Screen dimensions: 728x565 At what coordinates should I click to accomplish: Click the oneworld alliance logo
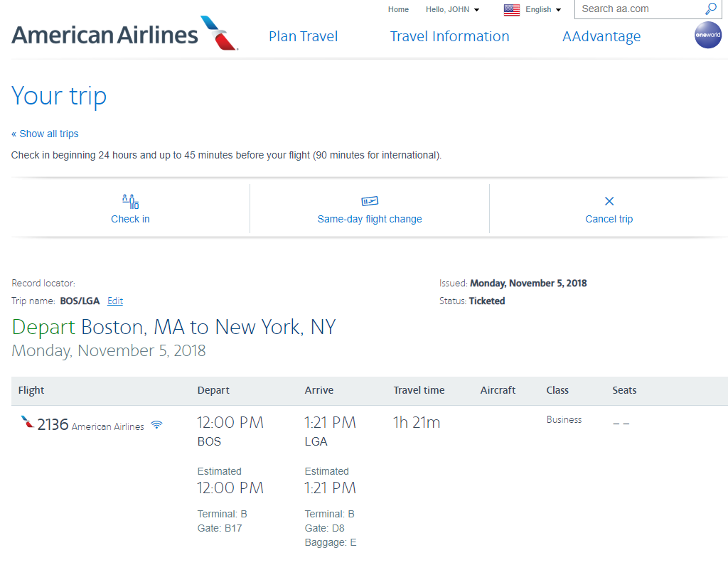point(707,35)
